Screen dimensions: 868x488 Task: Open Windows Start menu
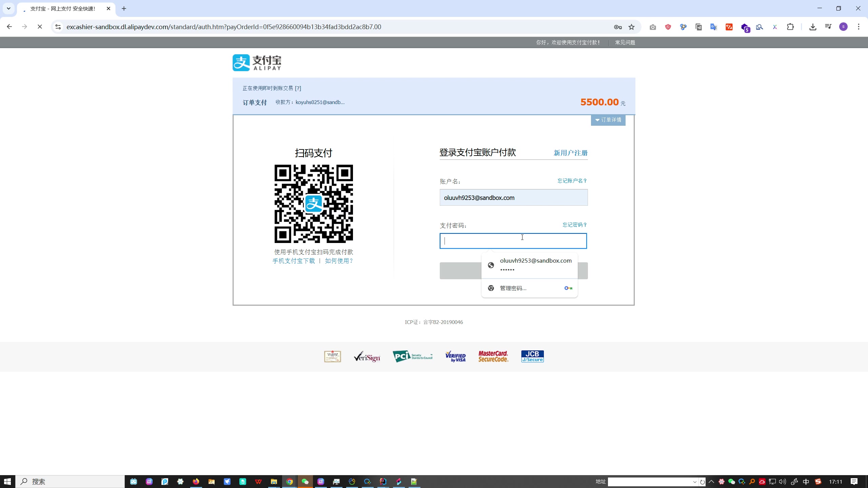[7, 482]
